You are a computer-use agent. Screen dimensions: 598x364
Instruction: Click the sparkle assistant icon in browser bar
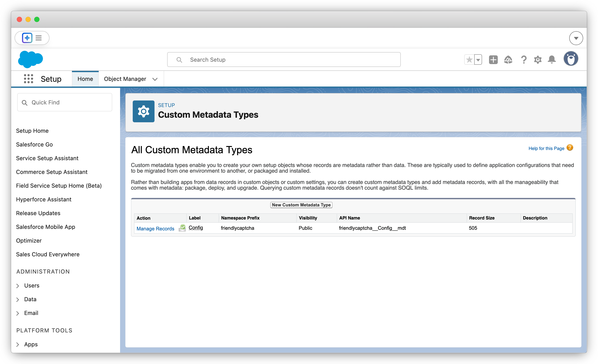tap(27, 38)
